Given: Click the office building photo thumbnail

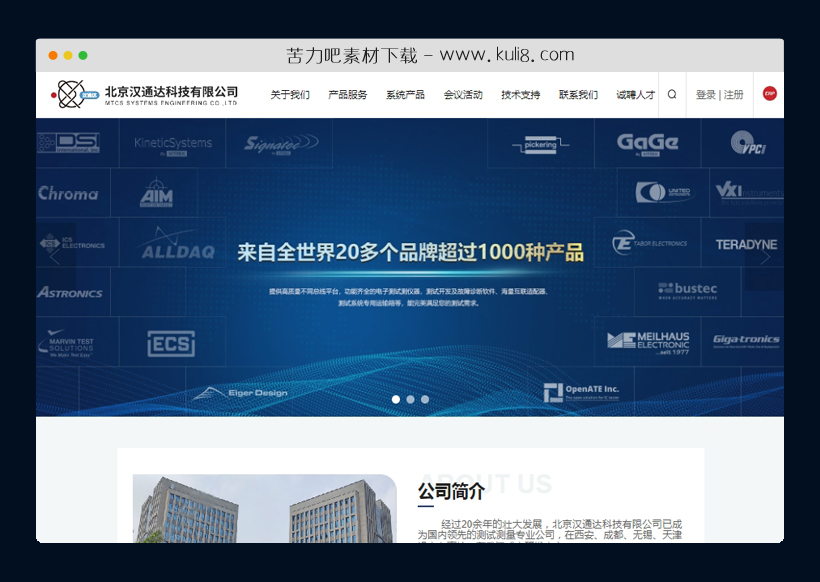Looking at the screenshot, I should [262, 510].
